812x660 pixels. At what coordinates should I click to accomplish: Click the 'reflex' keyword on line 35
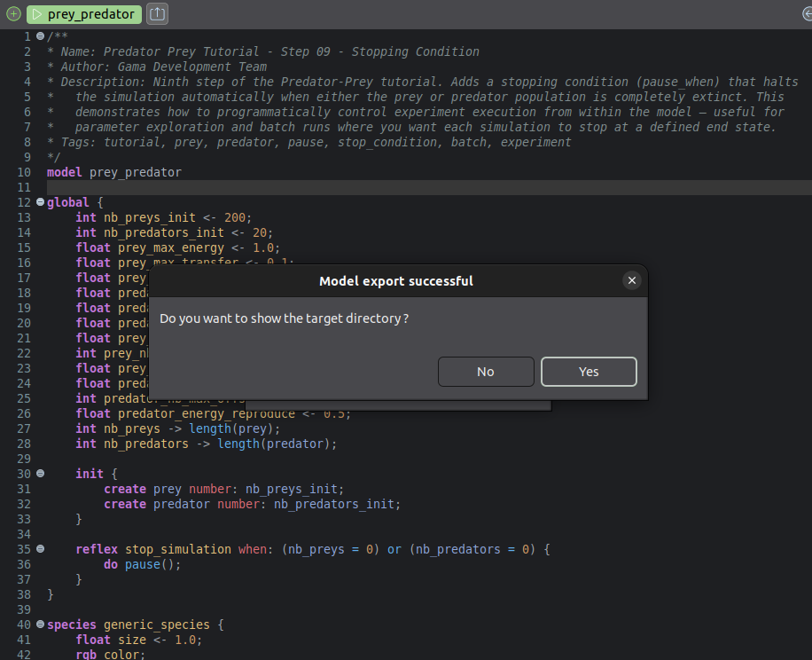pyautogui.click(x=97, y=549)
